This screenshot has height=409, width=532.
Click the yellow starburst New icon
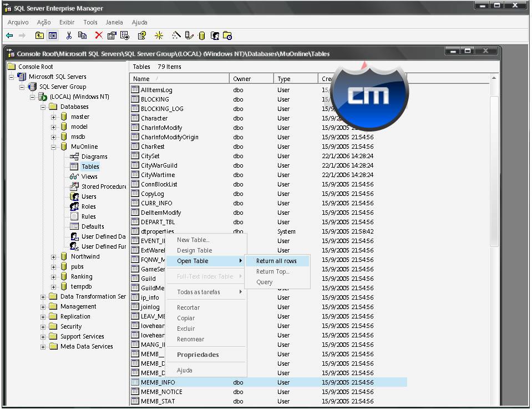pyautogui.click(x=159, y=36)
